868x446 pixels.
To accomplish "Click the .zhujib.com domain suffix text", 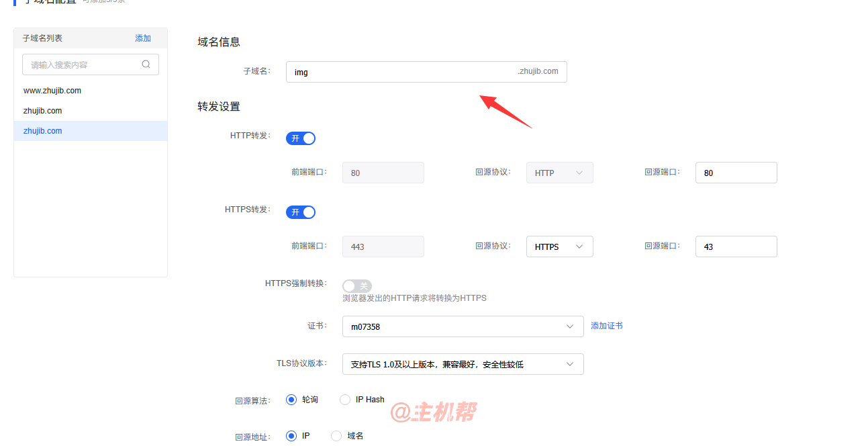I will point(538,71).
